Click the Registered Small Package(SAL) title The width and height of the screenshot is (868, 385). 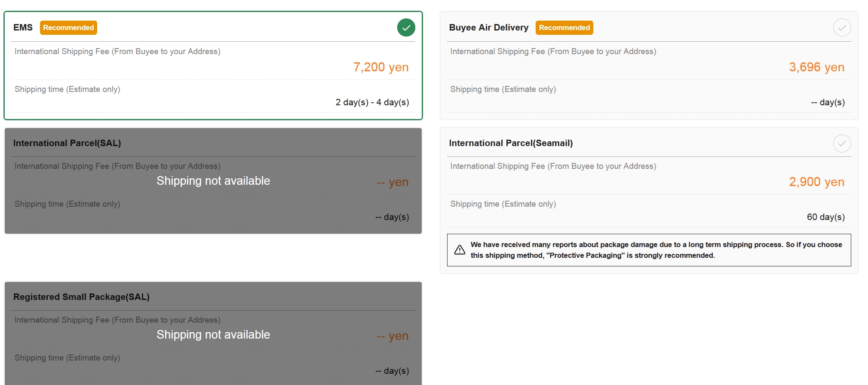(81, 297)
